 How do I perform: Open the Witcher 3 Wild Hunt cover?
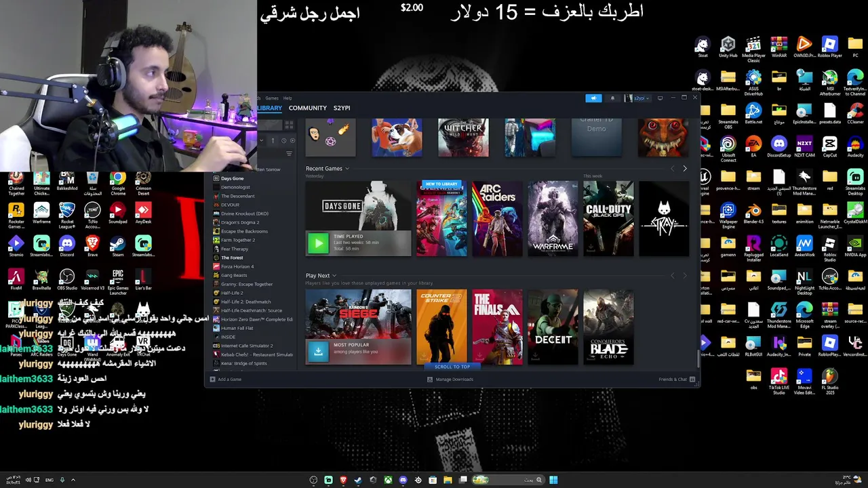pos(463,138)
